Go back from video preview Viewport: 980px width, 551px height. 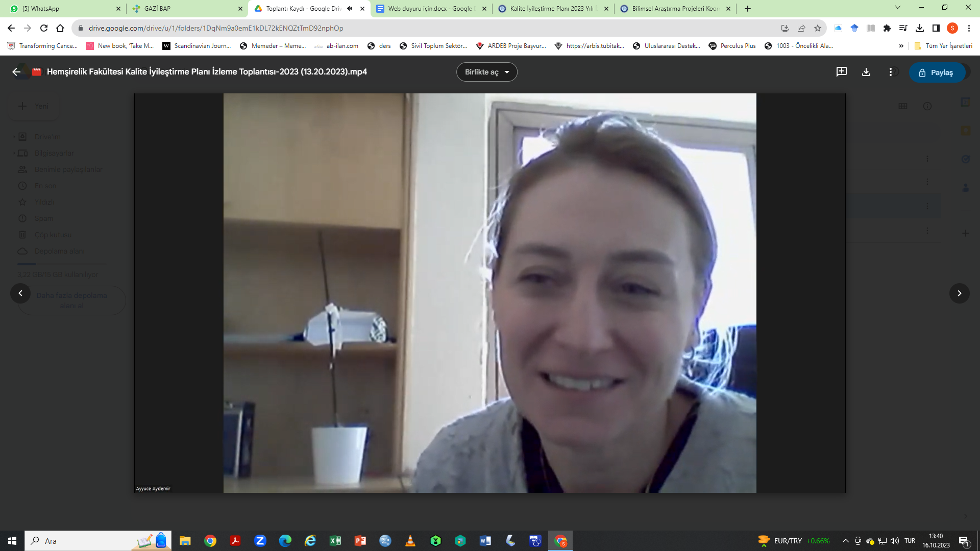tap(16, 72)
